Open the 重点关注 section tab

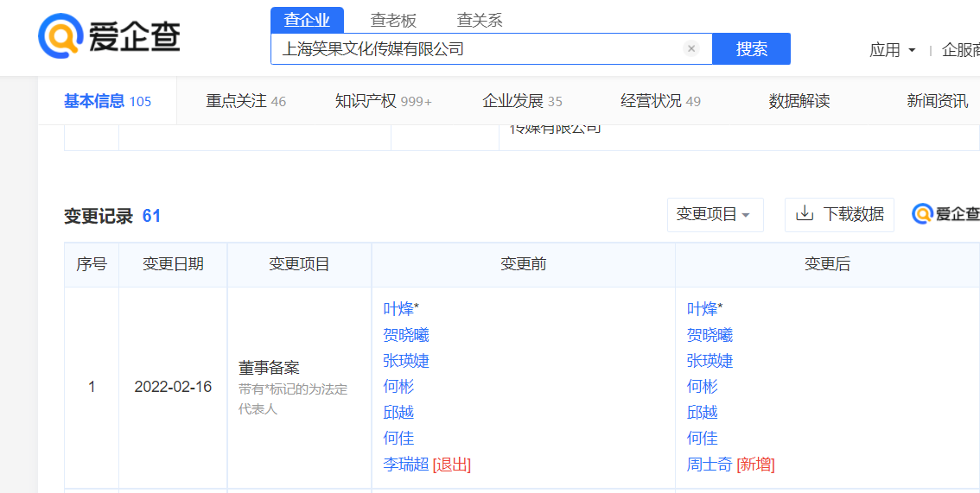(x=246, y=101)
